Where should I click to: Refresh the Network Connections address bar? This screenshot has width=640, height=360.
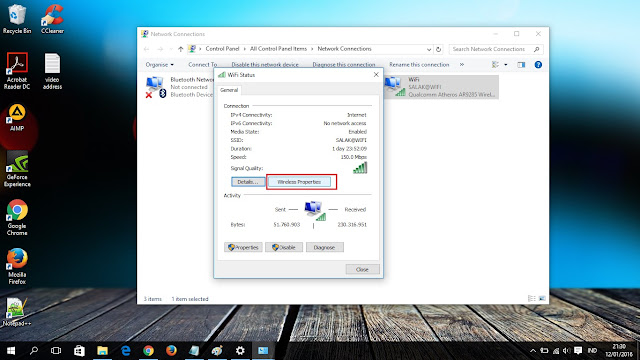(x=438, y=49)
